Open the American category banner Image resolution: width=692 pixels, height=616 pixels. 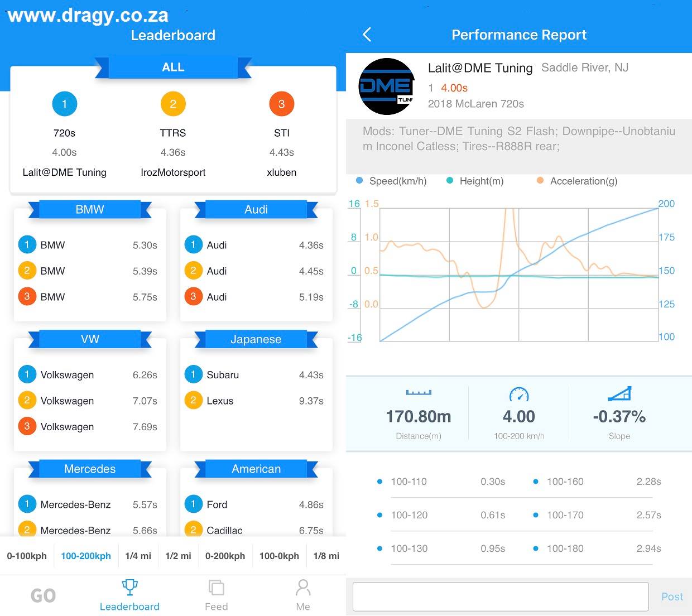256,469
